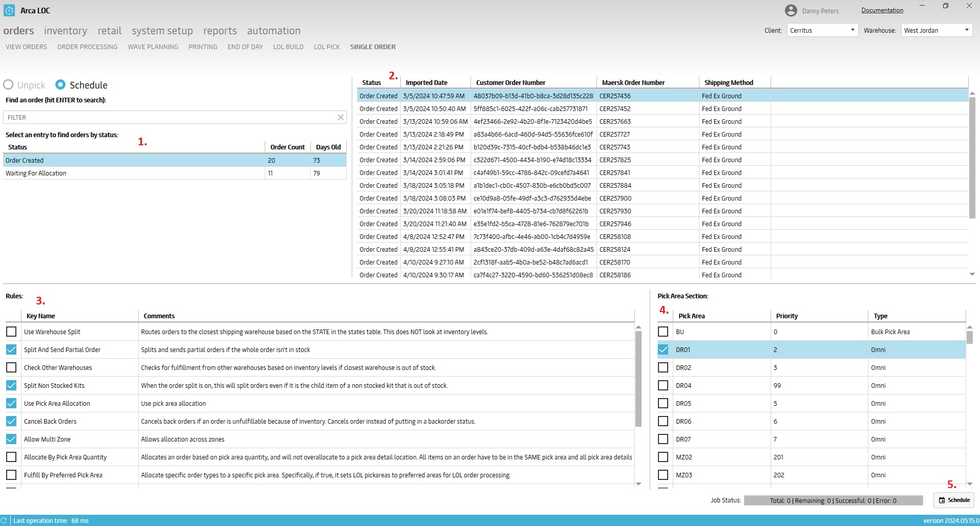Select order row CER258170
The height and width of the screenshot is (526, 980).
(x=663, y=262)
